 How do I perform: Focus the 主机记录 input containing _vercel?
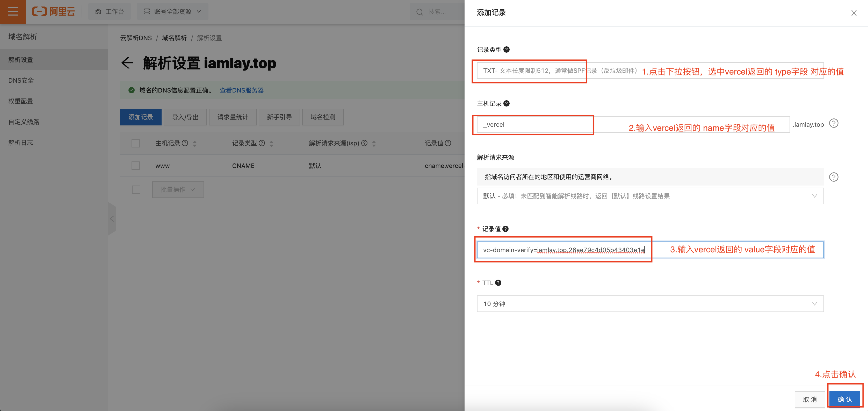click(633, 124)
